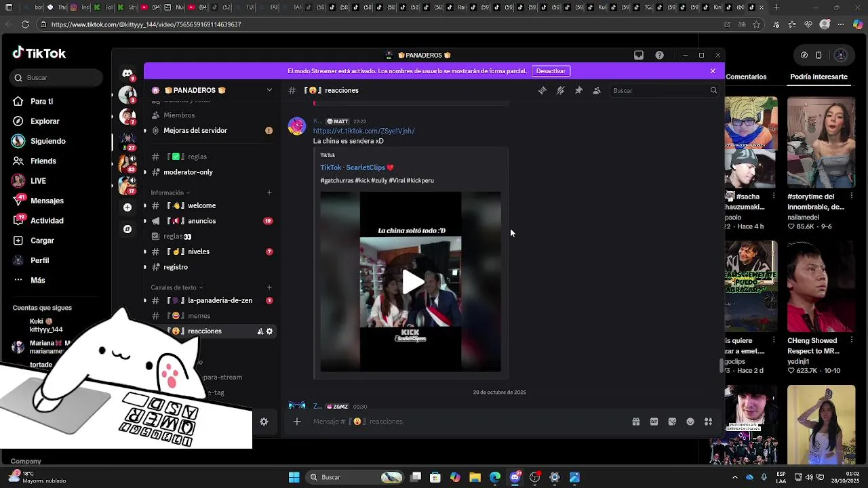Click TikTok Buscar search box

(x=57, y=78)
